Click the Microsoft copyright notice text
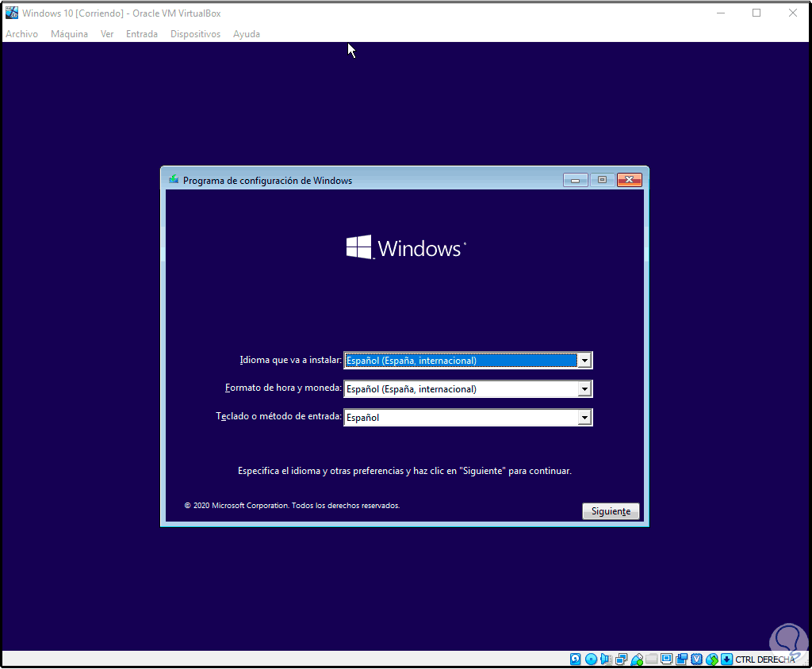The width and height of the screenshot is (812, 669). tap(292, 506)
